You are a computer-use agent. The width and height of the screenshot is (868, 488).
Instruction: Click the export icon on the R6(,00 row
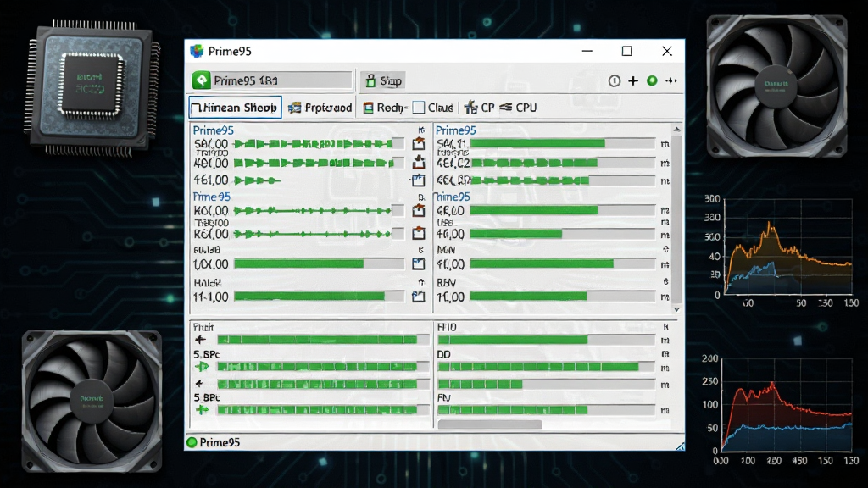(419, 233)
